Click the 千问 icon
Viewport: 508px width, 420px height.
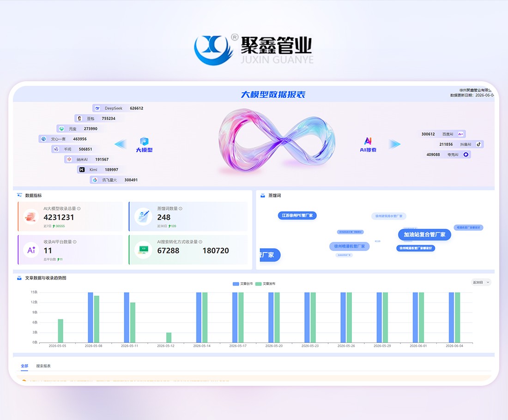[x=56, y=149]
